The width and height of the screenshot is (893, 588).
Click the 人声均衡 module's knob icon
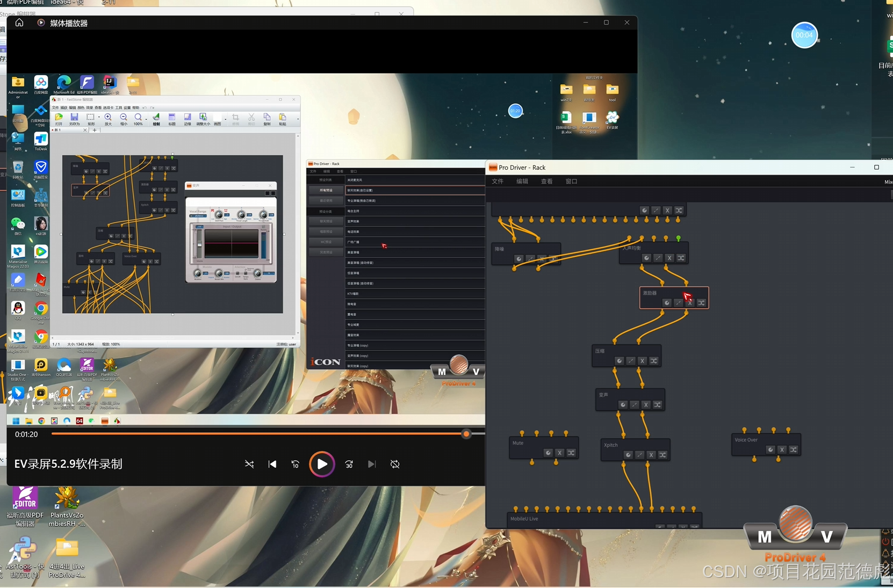pos(646,258)
